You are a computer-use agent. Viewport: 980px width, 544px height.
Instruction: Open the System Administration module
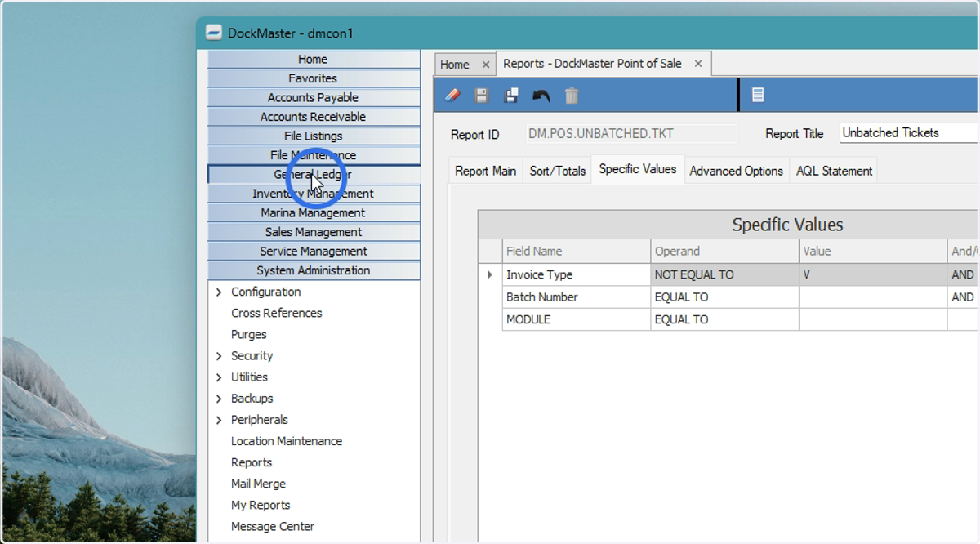pos(314,270)
